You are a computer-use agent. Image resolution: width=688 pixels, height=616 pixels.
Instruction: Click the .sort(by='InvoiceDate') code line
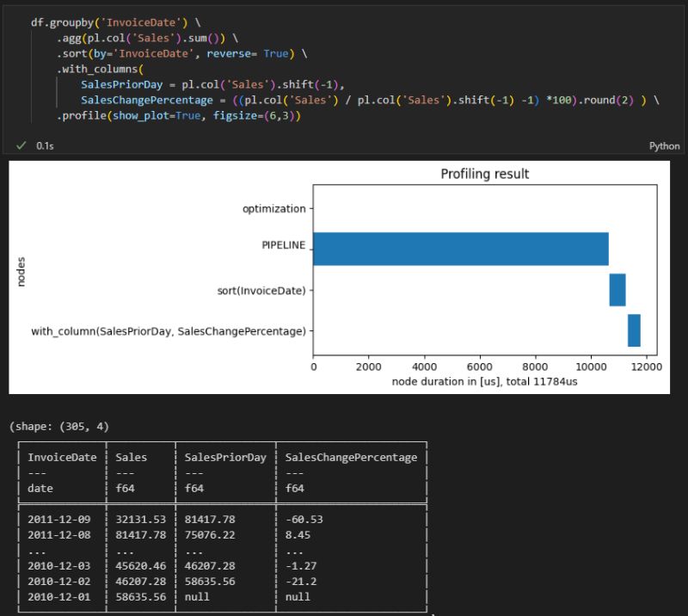pos(181,53)
